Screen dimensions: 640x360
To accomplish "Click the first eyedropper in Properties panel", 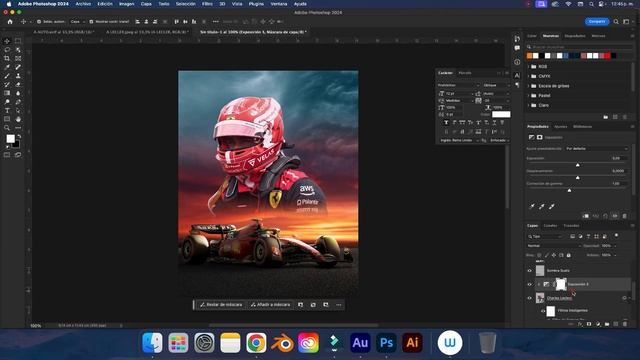I will tap(532, 207).
